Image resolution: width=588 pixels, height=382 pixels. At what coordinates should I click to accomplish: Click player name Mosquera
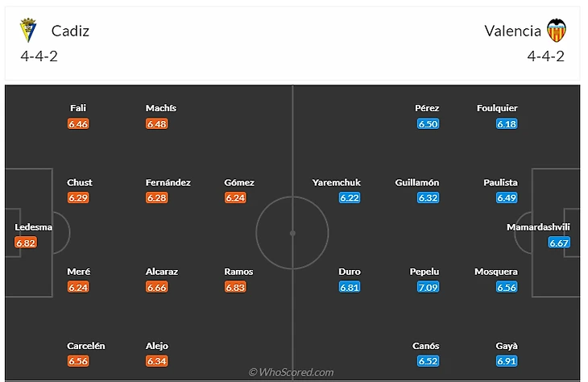pyautogui.click(x=496, y=272)
